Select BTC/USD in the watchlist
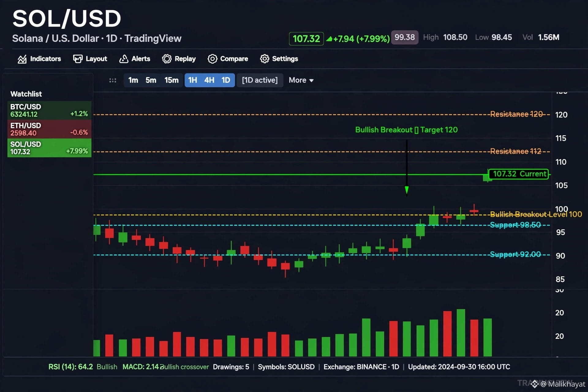 click(x=49, y=111)
